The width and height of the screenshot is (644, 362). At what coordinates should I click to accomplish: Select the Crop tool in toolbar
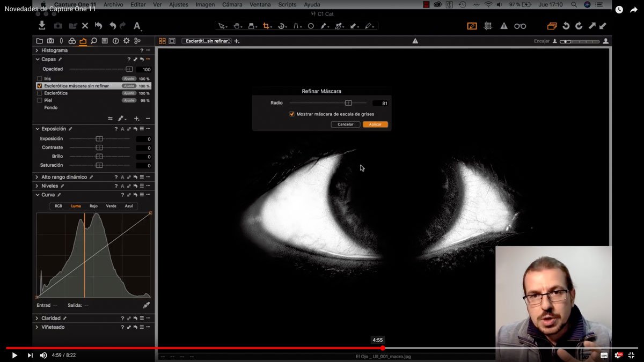pyautogui.click(x=266, y=26)
